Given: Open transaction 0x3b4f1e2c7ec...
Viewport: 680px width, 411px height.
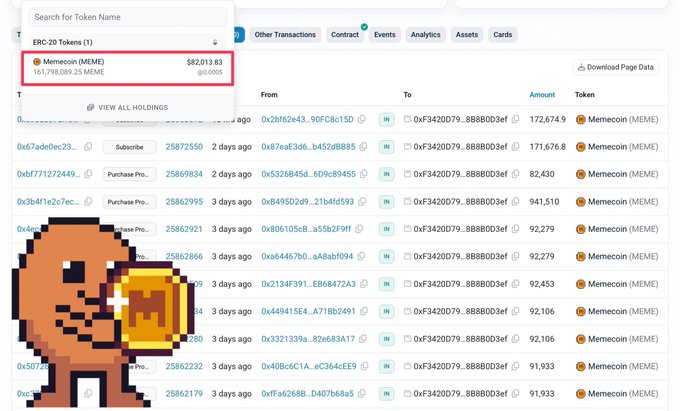Looking at the screenshot, I should [x=48, y=202].
